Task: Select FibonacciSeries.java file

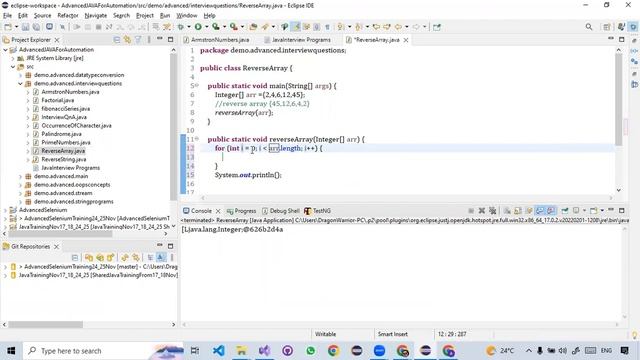Action: click(65, 109)
